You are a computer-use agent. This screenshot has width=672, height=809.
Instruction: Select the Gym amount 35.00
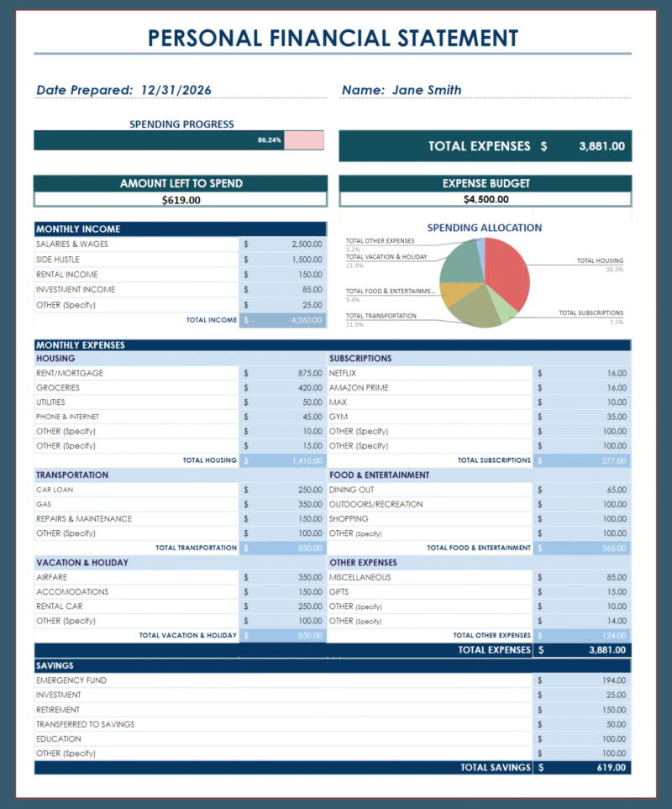pyautogui.click(x=582, y=417)
